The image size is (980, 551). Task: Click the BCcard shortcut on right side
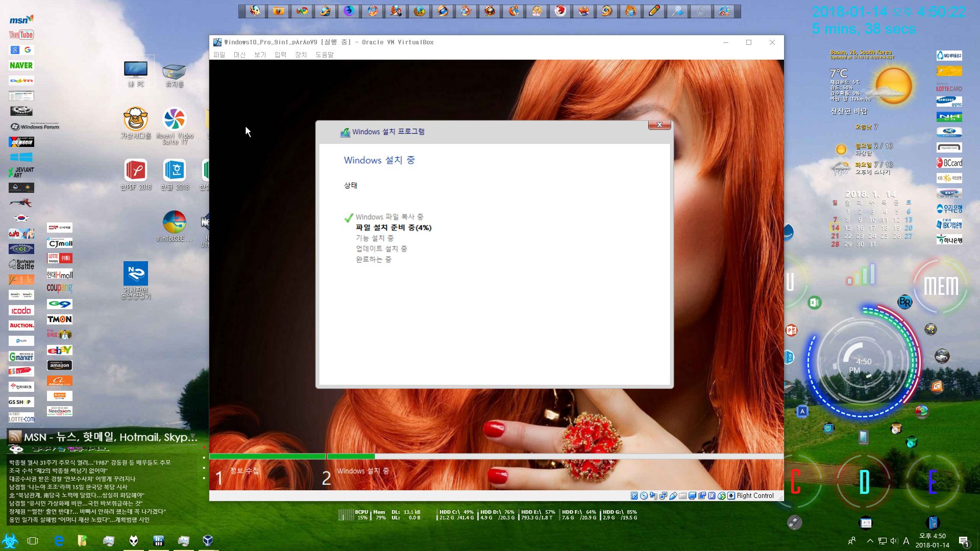[x=949, y=163]
